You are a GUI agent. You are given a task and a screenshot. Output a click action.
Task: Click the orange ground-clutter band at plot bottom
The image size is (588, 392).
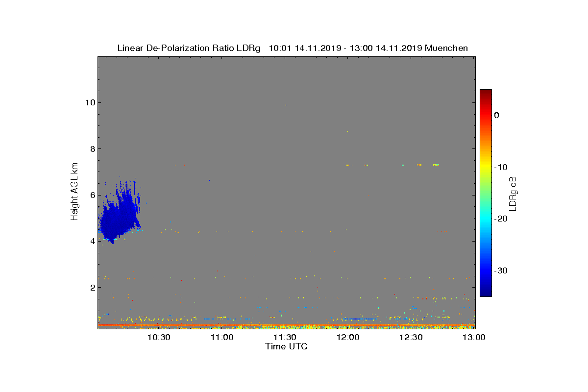pos(286,325)
